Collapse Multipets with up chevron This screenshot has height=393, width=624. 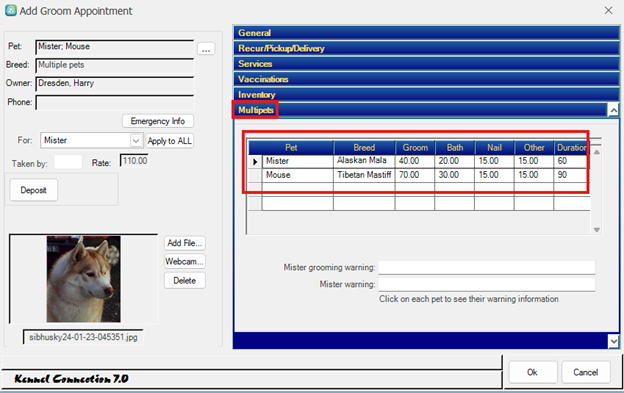(x=613, y=110)
